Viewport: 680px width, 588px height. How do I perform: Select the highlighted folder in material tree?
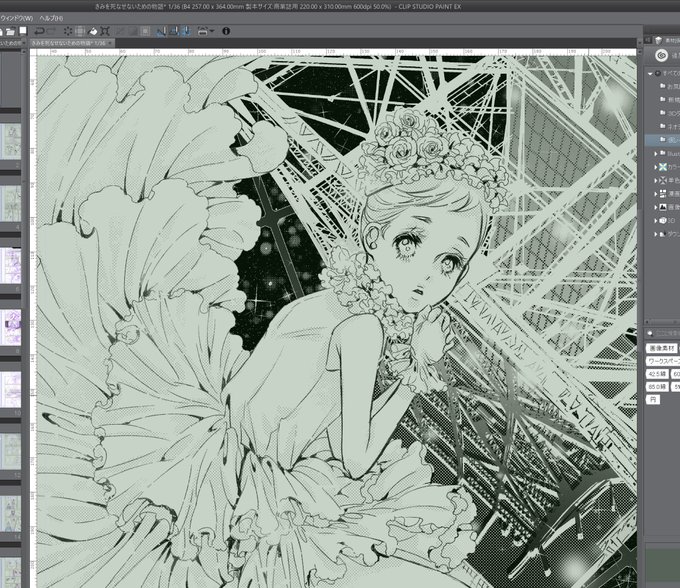point(663,140)
